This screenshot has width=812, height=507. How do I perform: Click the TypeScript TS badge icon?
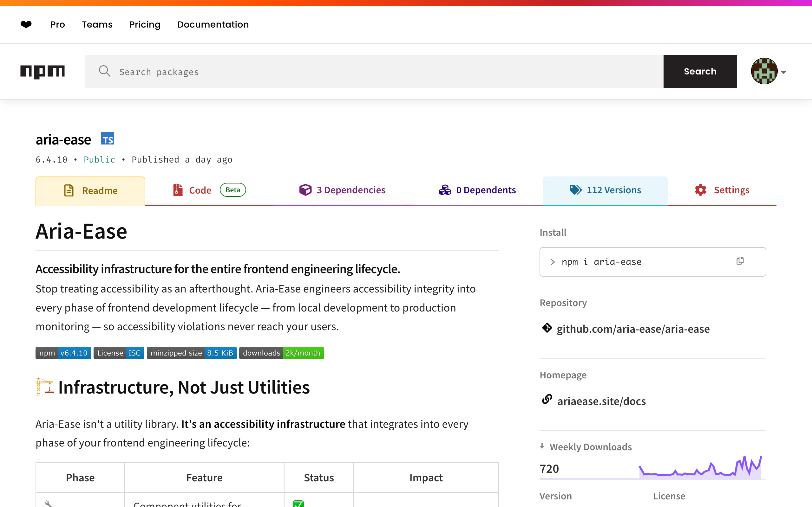click(x=108, y=138)
